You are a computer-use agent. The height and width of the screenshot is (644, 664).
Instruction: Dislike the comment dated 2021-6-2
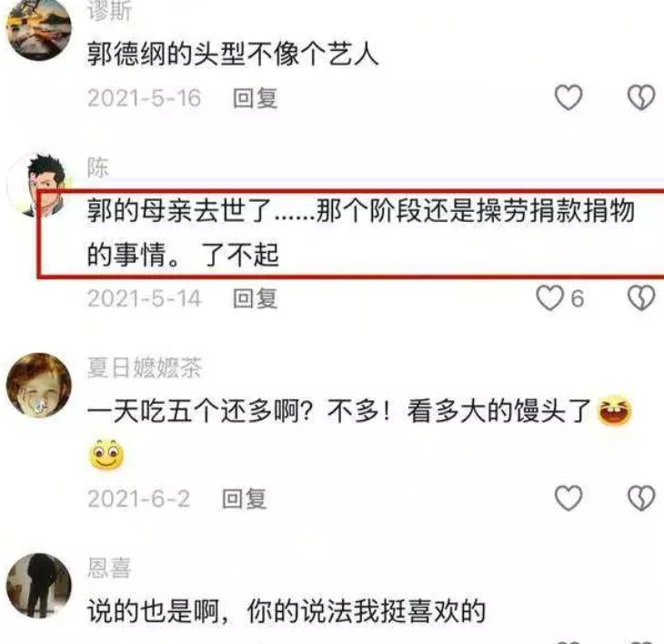point(641,498)
